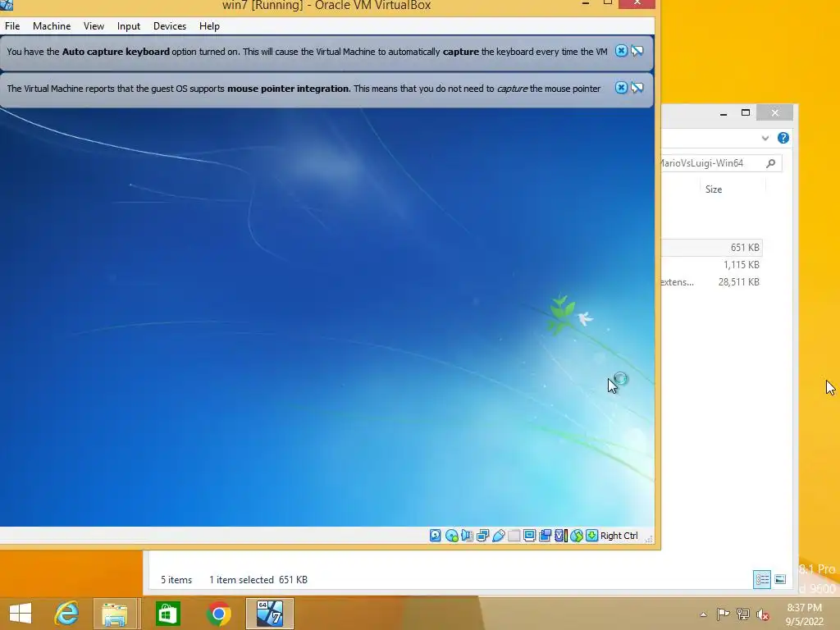Open Explorer help with the question mark icon
The width and height of the screenshot is (840, 630).
[783, 138]
